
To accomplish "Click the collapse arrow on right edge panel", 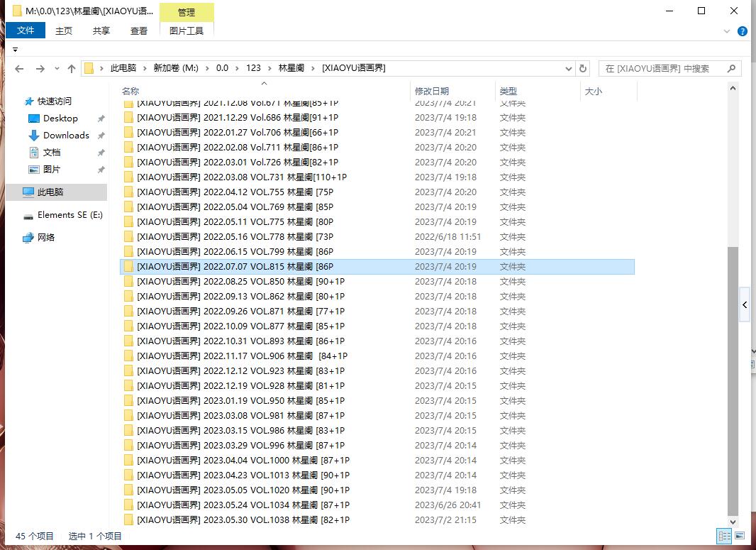I will [745, 305].
